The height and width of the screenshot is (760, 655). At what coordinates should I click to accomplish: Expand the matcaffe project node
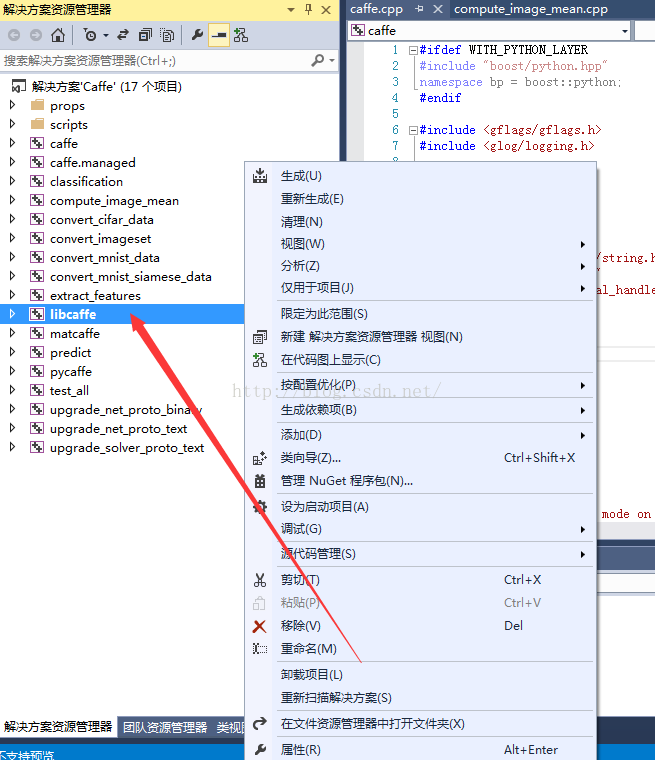click(x=13, y=333)
